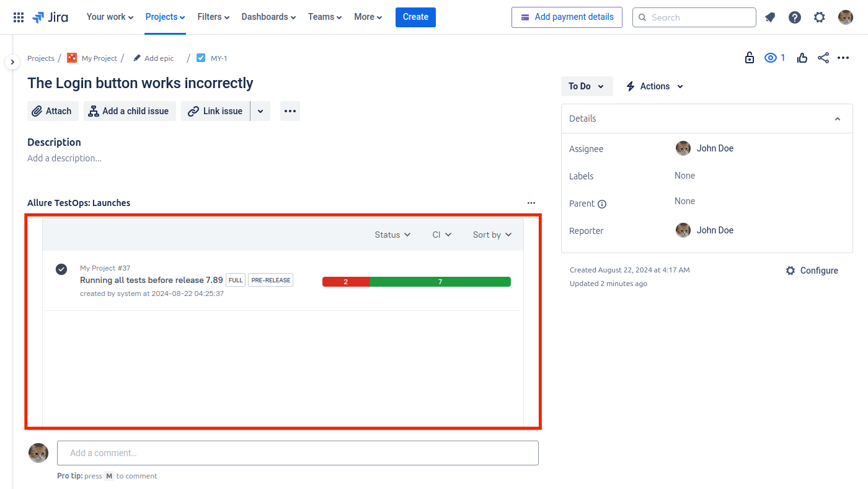The height and width of the screenshot is (489, 868).
Task: Open the app switcher grid icon
Action: tap(19, 17)
